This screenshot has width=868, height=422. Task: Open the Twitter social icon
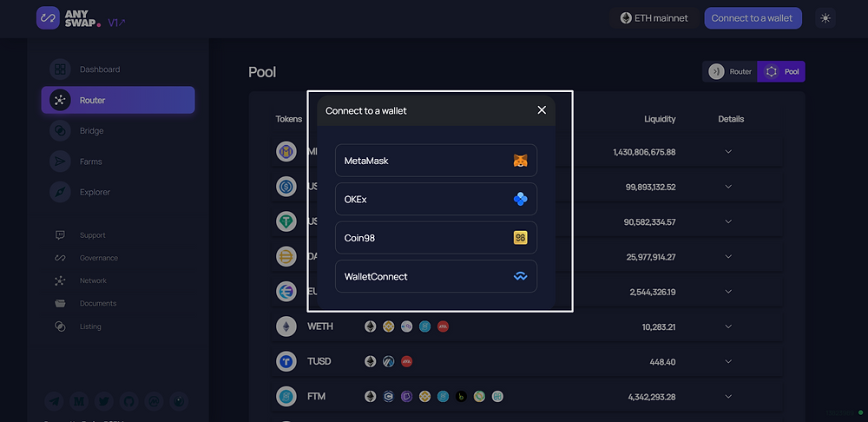tap(103, 401)
